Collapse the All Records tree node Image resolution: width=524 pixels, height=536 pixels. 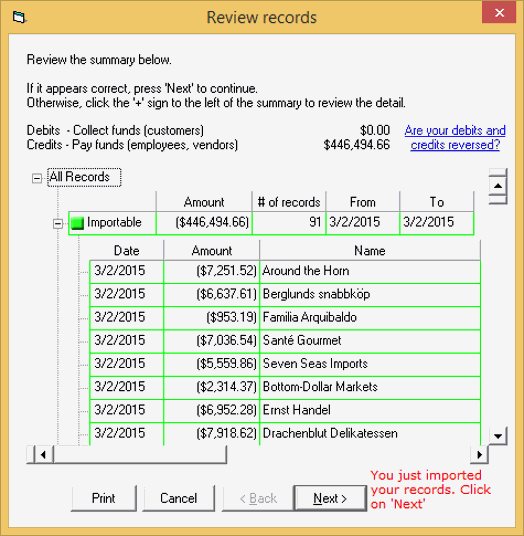(x=37, y=178)
